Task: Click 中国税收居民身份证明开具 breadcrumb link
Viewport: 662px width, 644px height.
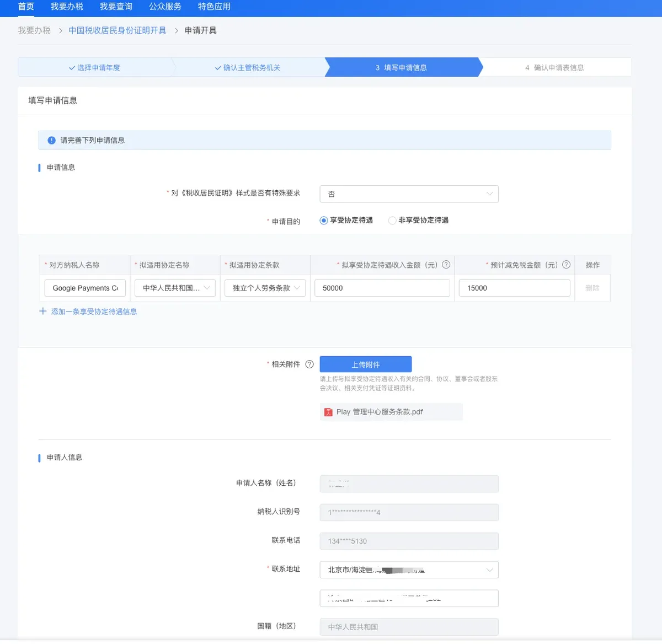Action: (x=117, y=30)
